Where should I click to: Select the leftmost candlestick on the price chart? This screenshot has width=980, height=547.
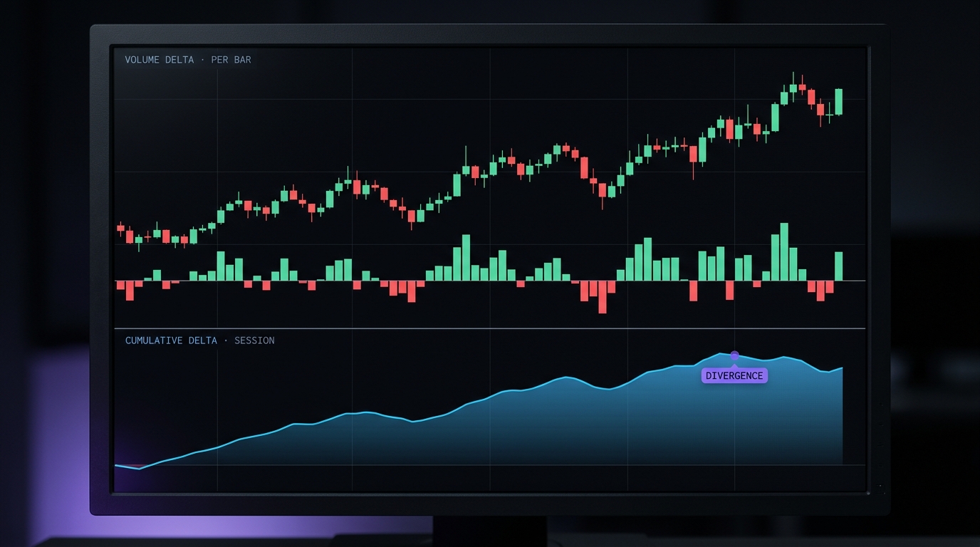(120, 229)
